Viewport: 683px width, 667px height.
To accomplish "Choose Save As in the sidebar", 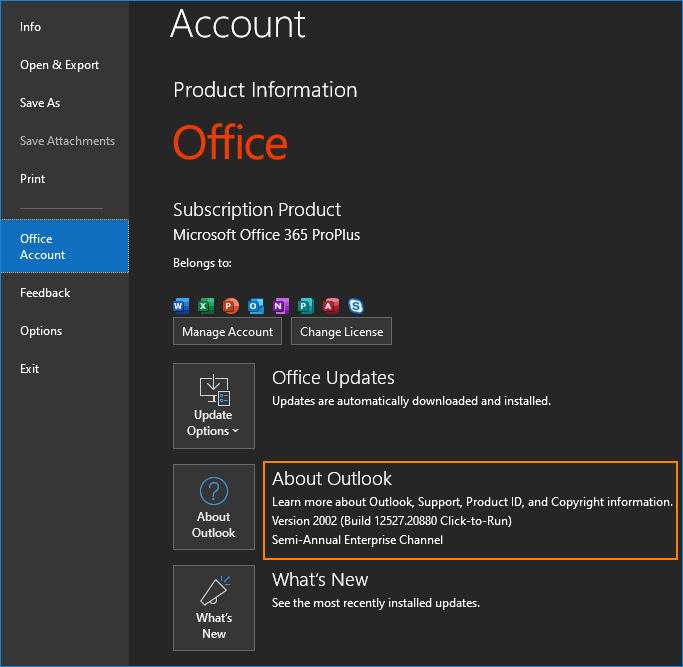I will pyautogui.click(x=40, y=103).
